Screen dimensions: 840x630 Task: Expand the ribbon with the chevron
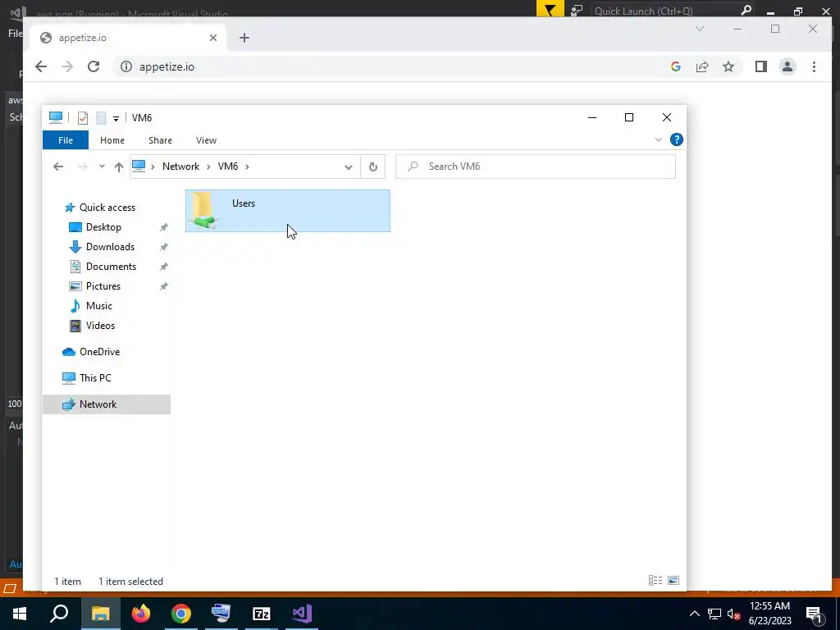(x=659, y=139)
